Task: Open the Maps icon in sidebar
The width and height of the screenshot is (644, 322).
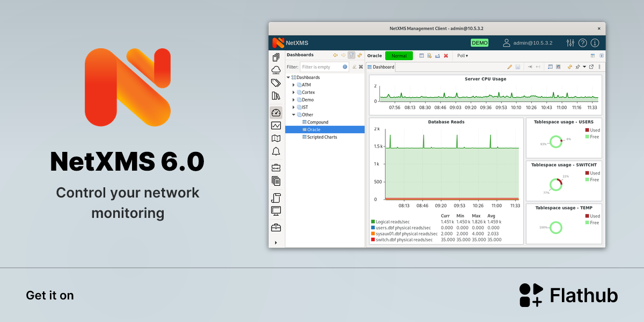Action: [x=276, y=138]
